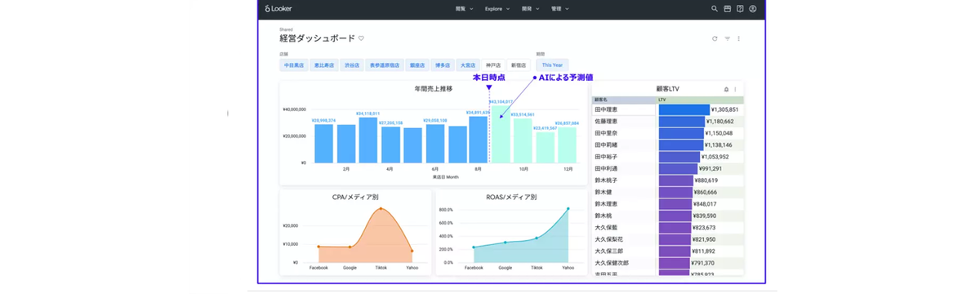This screenshot has width=980, height=294.
Task: Open the marketplace icon in the header
Action: (x=728, y=9)
